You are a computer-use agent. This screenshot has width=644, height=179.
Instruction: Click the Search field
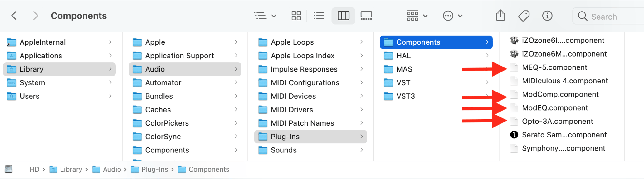608,16
